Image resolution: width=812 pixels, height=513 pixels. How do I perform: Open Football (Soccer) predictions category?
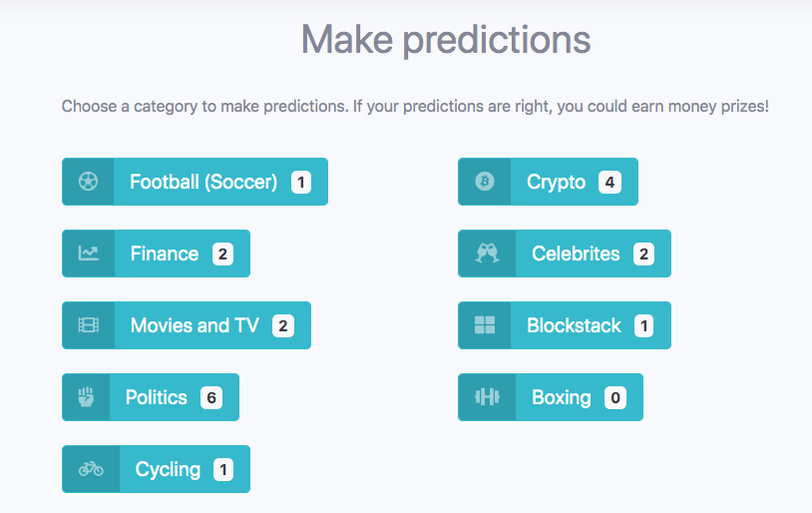[x=203, y=182]
